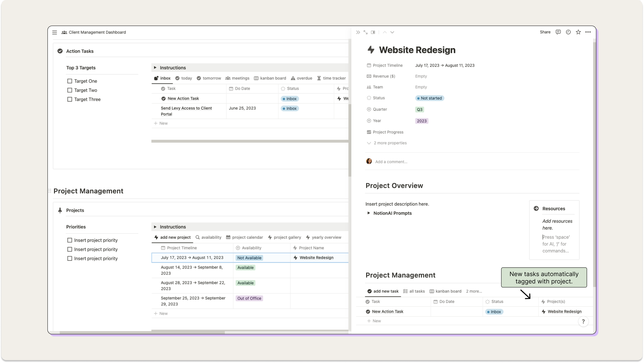Screen dimensions: 644x363
Task: Go to previous page with up arrow
Action: click(385, 32)
